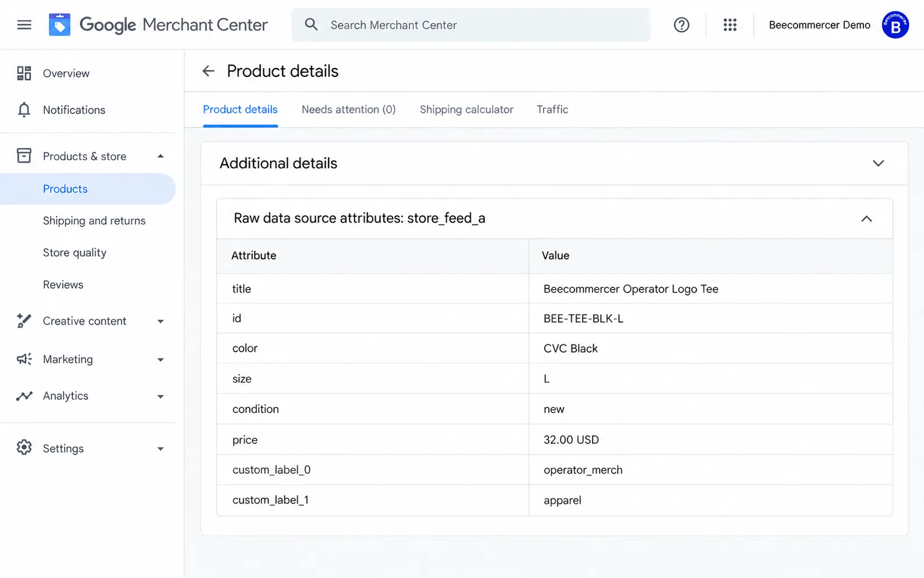
Task: Go back using the arrow beside Product details
Action: [208, 71]
